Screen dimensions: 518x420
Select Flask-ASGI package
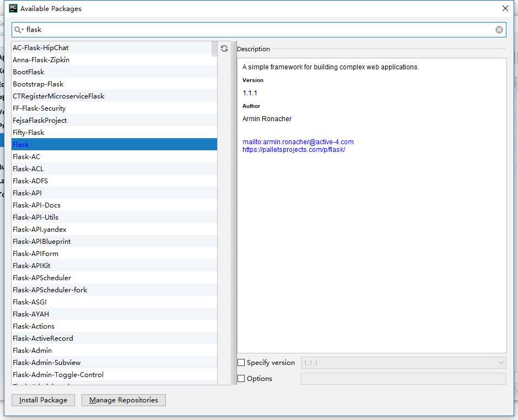[x=114, y=302]
